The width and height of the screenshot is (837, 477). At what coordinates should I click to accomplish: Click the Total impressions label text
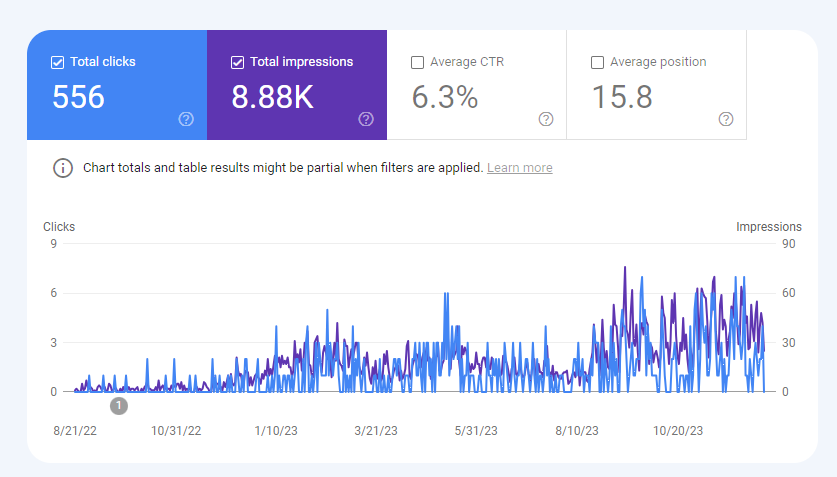302,62
